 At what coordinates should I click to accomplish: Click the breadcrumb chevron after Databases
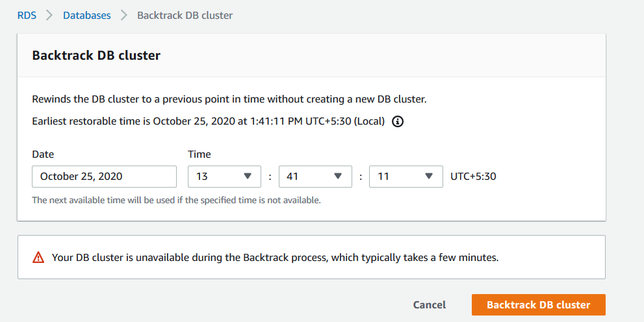pyautogui.click(x=124, y=15)
